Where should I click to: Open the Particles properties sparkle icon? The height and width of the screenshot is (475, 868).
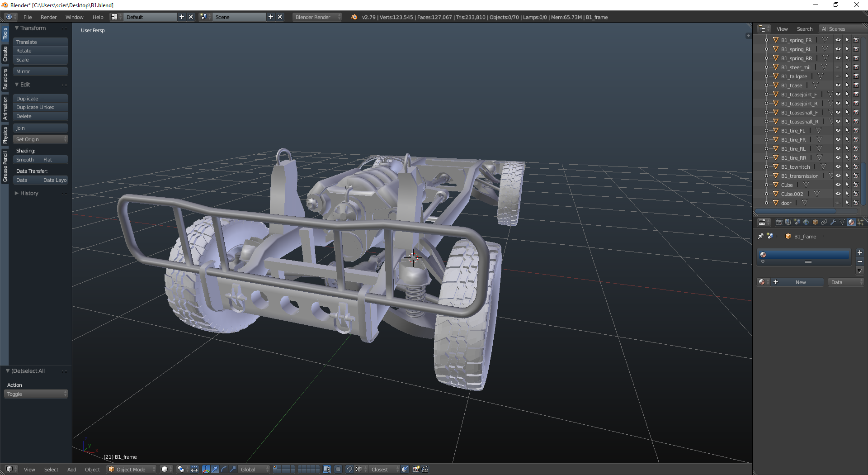[x=860, y=222]
